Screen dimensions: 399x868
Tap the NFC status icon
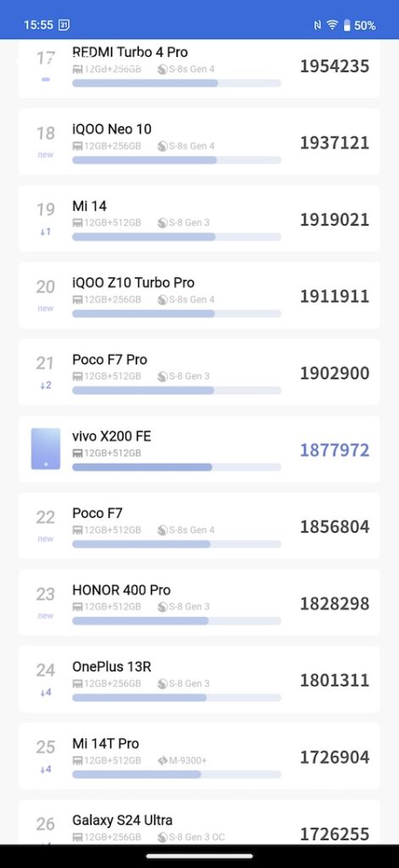[317, 25]
